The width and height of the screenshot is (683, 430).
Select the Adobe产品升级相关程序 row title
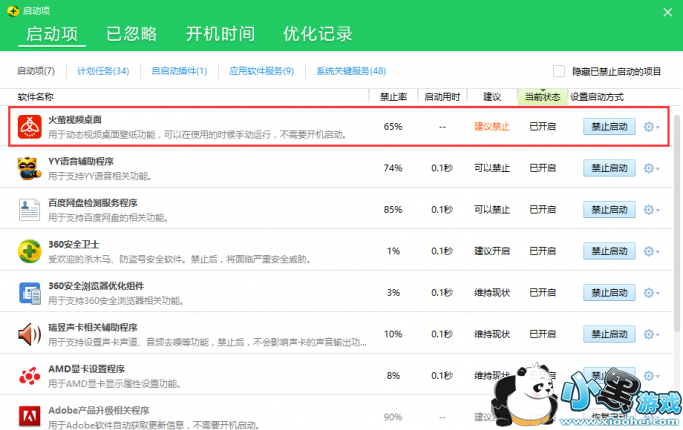coord(99,410)
